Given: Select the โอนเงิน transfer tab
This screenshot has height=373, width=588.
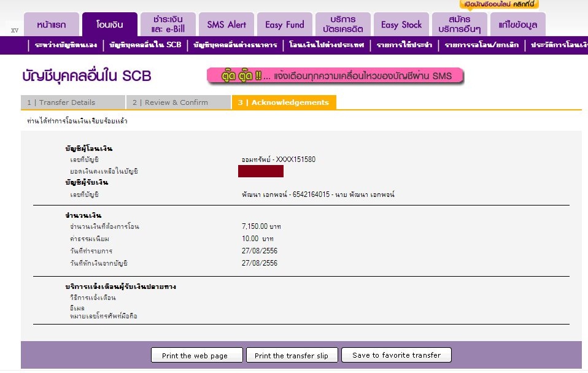Looking at the screenshot, I should [109, 25].
